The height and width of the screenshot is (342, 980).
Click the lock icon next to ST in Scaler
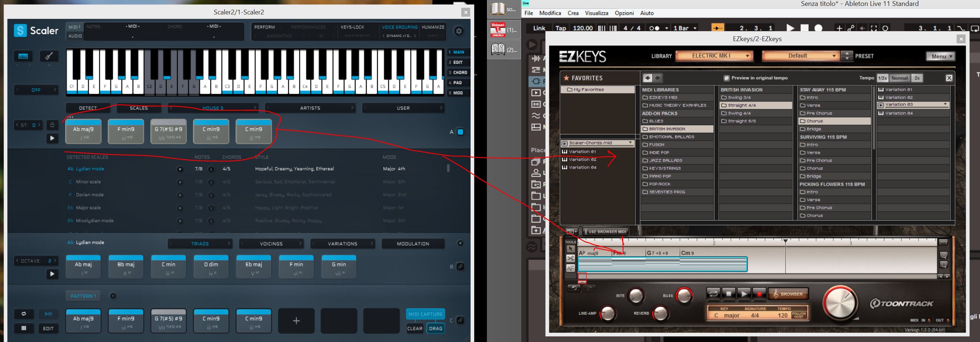[53, 125]
